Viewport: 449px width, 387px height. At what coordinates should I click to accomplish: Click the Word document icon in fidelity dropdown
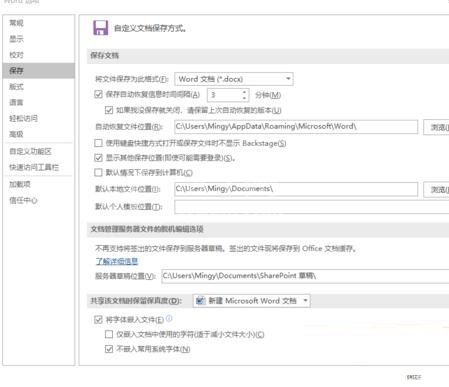(x=200, y=301)
